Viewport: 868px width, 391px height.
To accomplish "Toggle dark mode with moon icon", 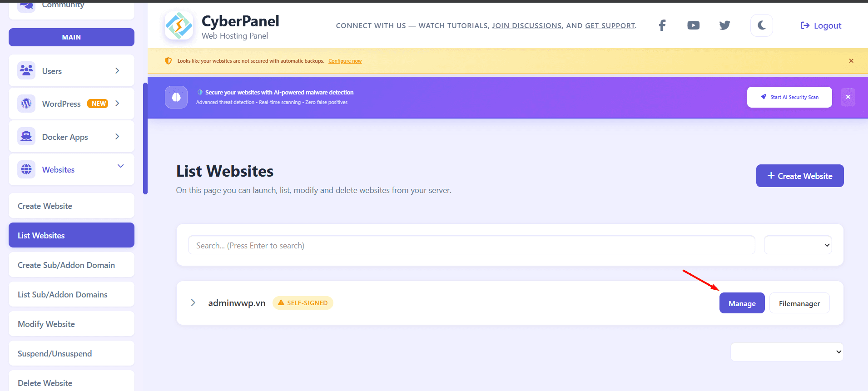I will (761, 25).
